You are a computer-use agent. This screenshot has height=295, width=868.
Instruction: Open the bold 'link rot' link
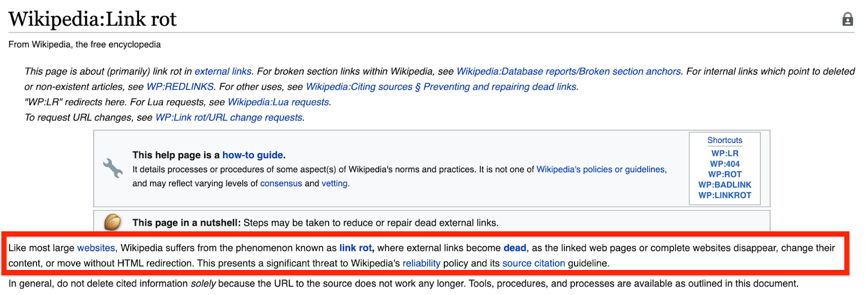356,248
